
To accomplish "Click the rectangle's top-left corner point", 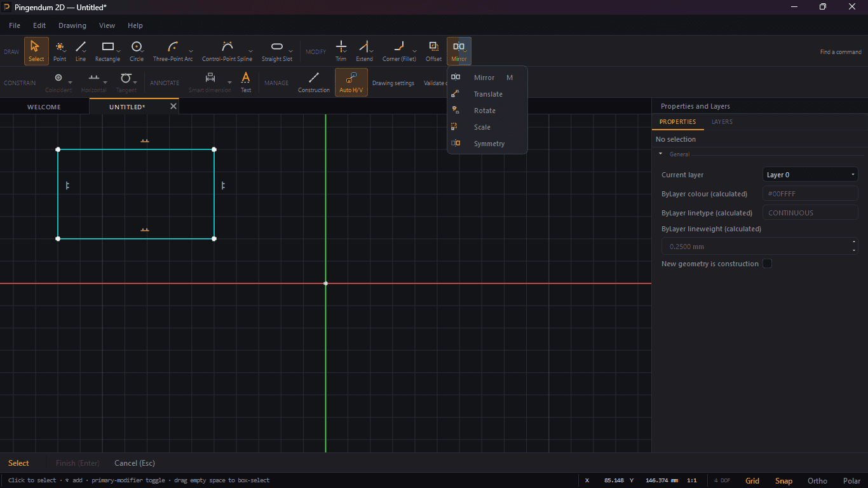I will [x=58, y=149].
